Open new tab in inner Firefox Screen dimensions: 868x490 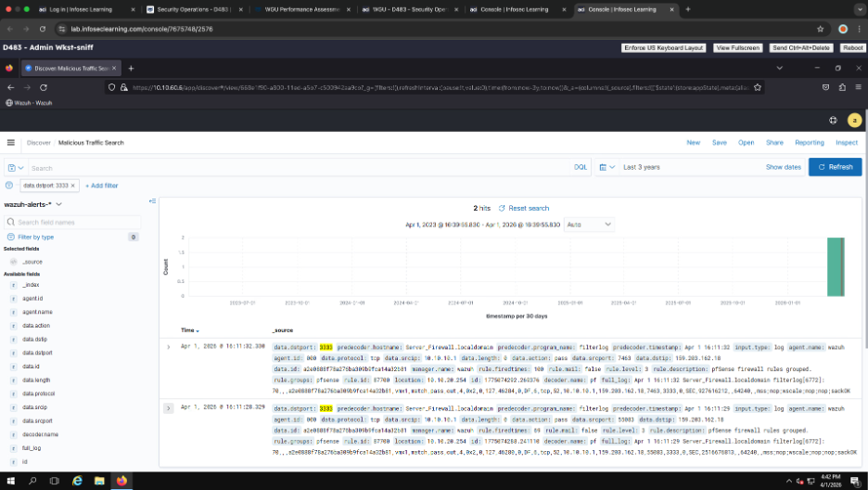[131, 68]
